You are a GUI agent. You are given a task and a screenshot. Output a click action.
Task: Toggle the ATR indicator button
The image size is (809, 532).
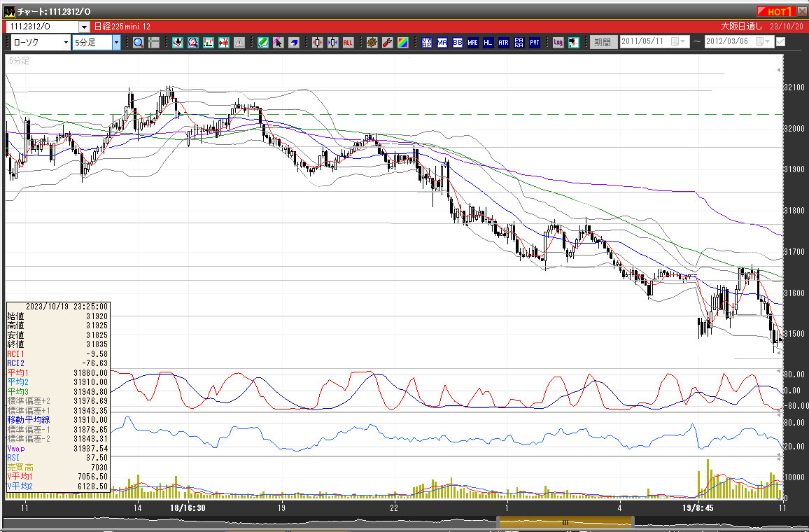coord(504,42)
